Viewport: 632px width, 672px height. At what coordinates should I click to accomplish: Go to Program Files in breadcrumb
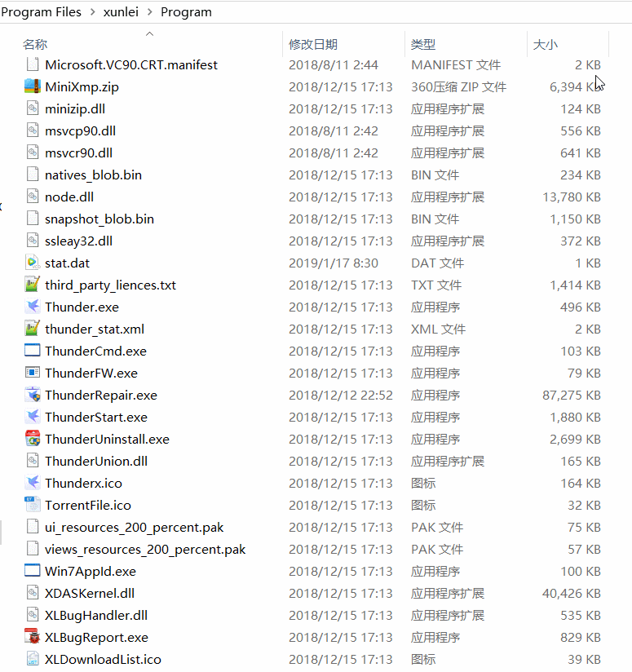(41, 12)
